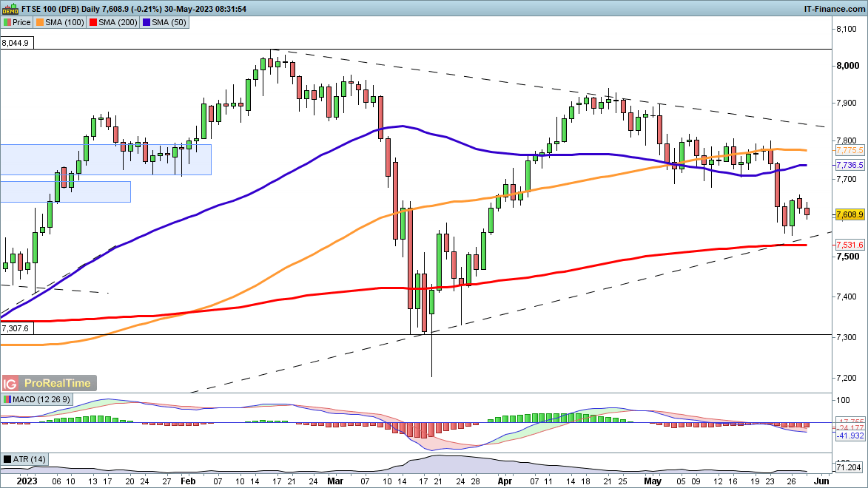Viewport: 868px width, 488px height.
Task: Click the orange SMA (100) legend swatch
Action: pos(39,23)
